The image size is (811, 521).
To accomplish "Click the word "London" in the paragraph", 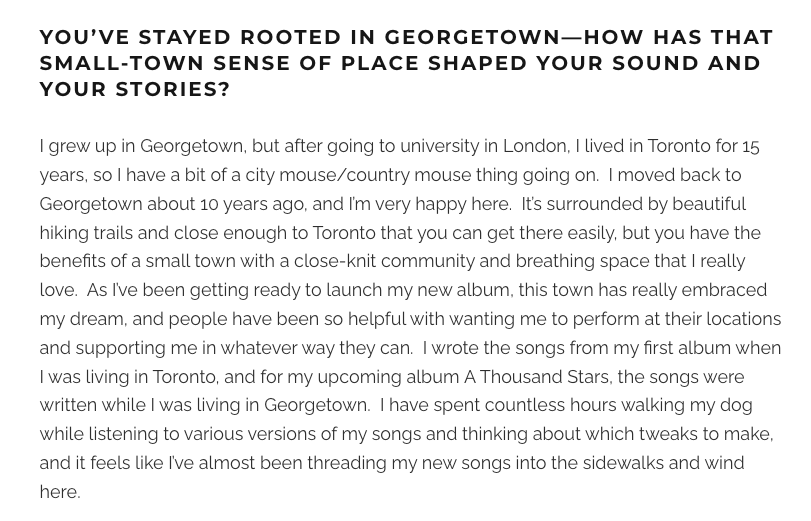I will pos(535,146).
